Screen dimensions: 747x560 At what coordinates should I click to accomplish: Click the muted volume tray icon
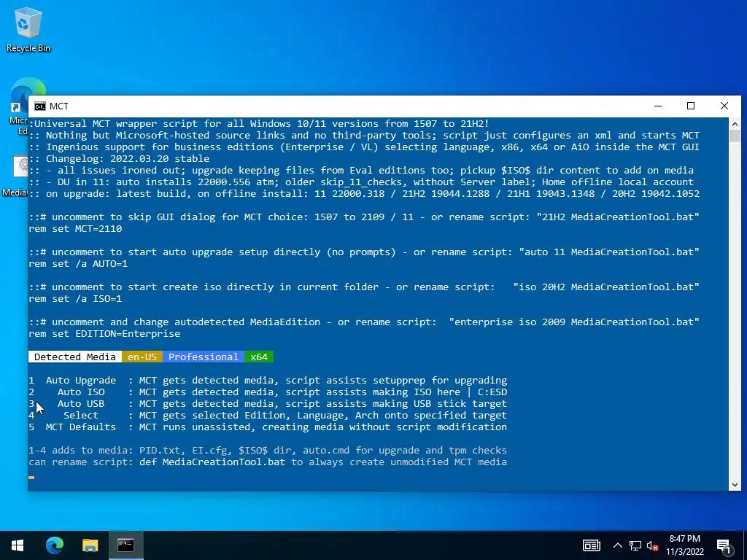[653, 545]
